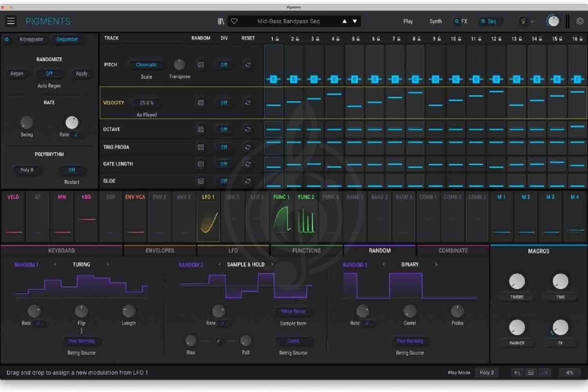Open settings with the gear icon

[x=580, y=21]
